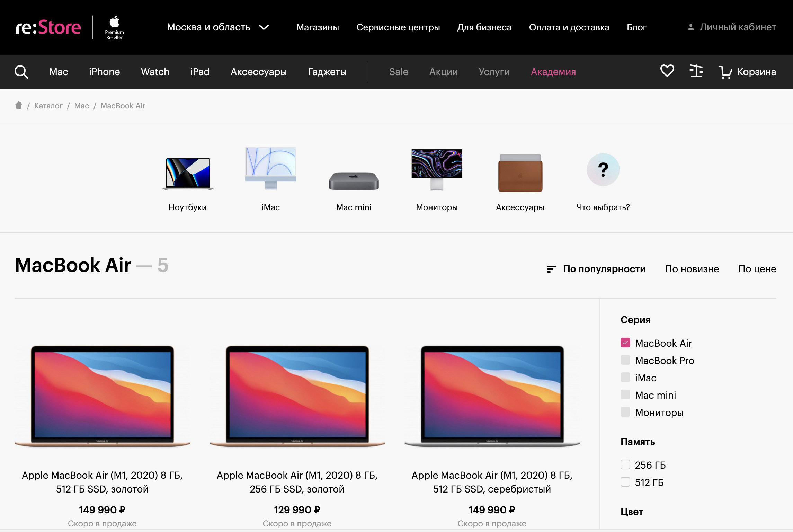The width and height of the screenshot is (793, 532).
Task: Click the re:Store logo
Action: tap(48, 27)
